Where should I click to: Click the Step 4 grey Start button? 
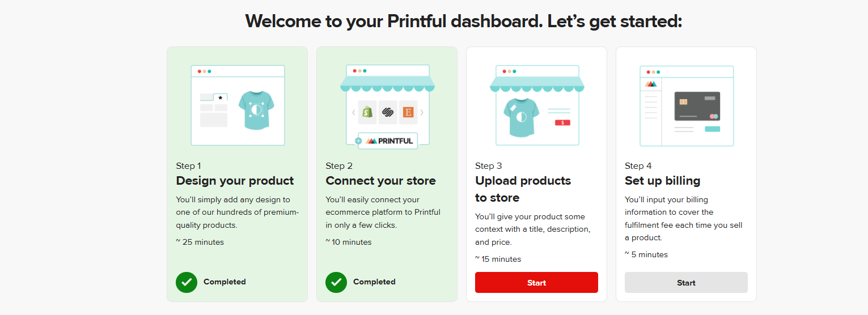pyautogui.click(x=686, y=283)
